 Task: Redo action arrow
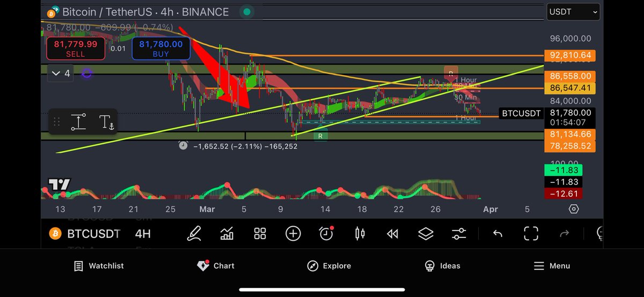click(x=564, y=233)
